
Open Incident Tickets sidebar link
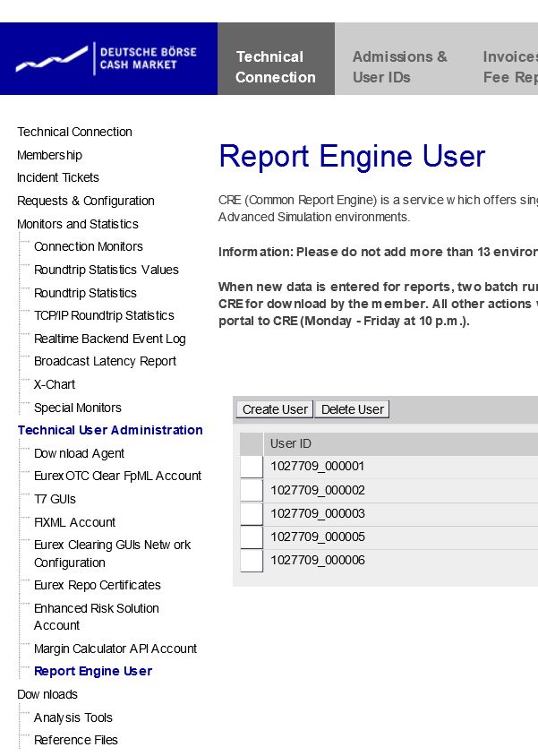click(58, 178)
